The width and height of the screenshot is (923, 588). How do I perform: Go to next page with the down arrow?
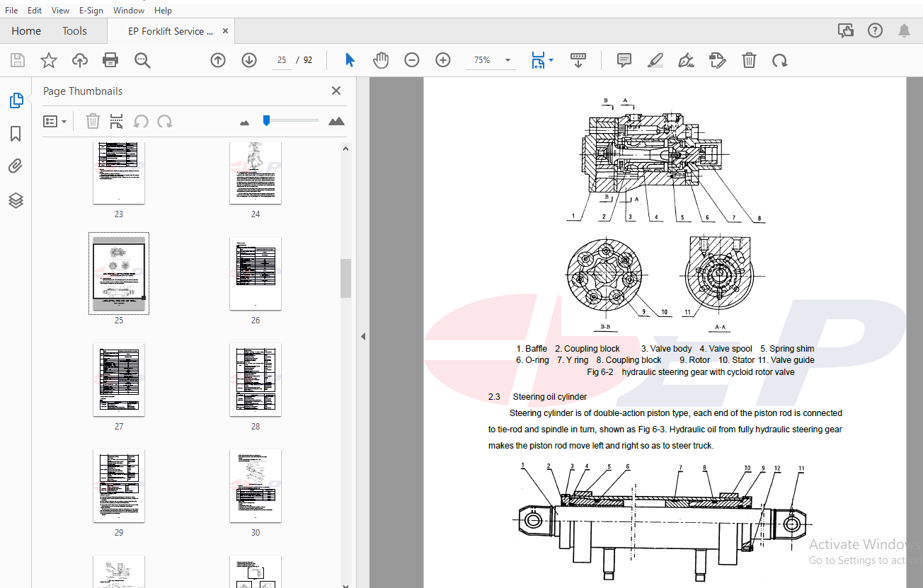click(x=249, y=60)
